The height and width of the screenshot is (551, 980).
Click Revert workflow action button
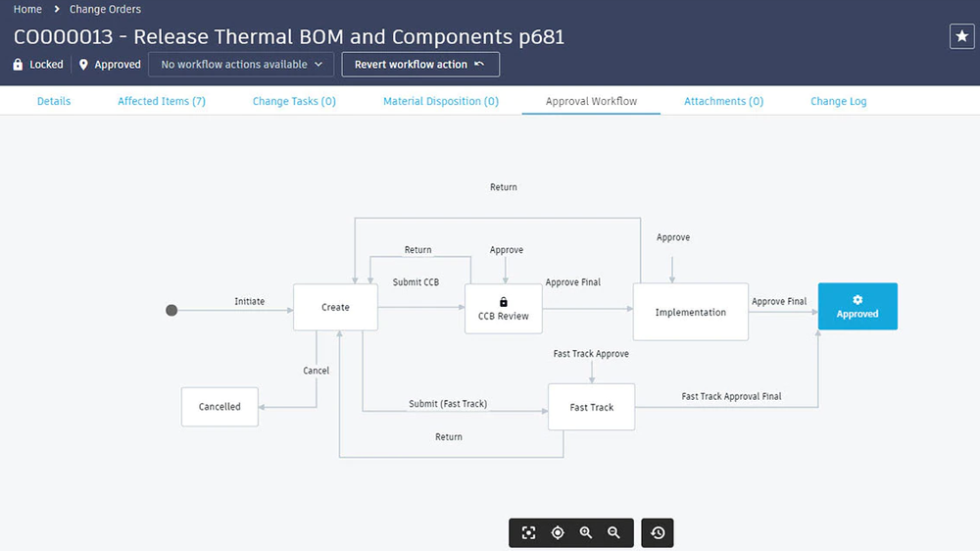click(x=420, y=65)
